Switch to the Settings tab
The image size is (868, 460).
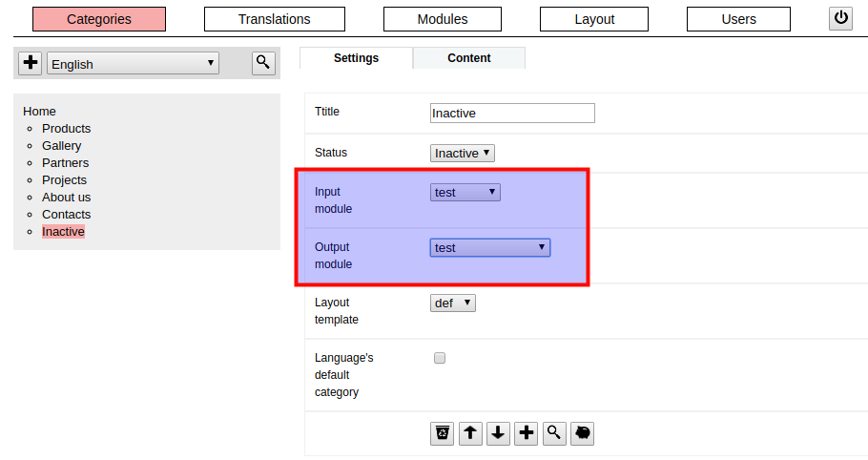tap(356, 58)
